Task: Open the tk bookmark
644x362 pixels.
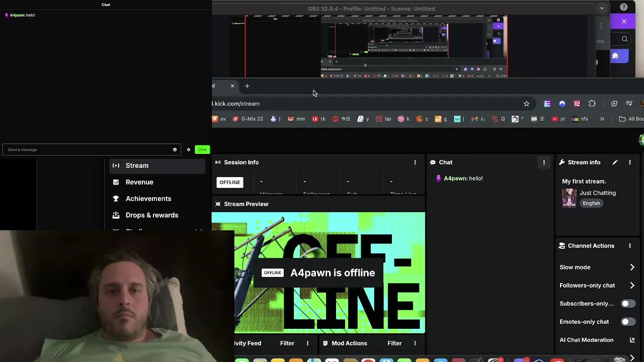Action: point(319,119)
